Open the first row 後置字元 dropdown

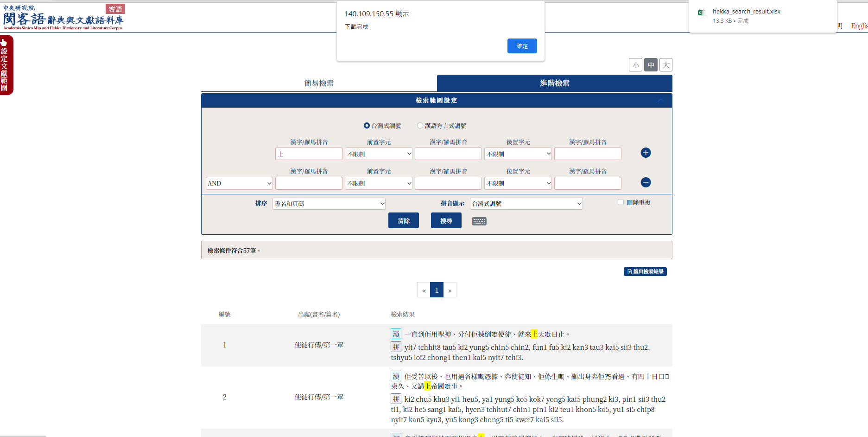tap(518, 154)
